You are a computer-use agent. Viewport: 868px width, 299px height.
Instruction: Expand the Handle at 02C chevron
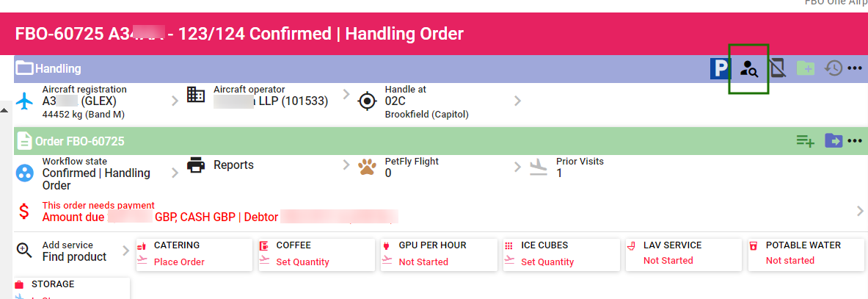pos(517,101)
